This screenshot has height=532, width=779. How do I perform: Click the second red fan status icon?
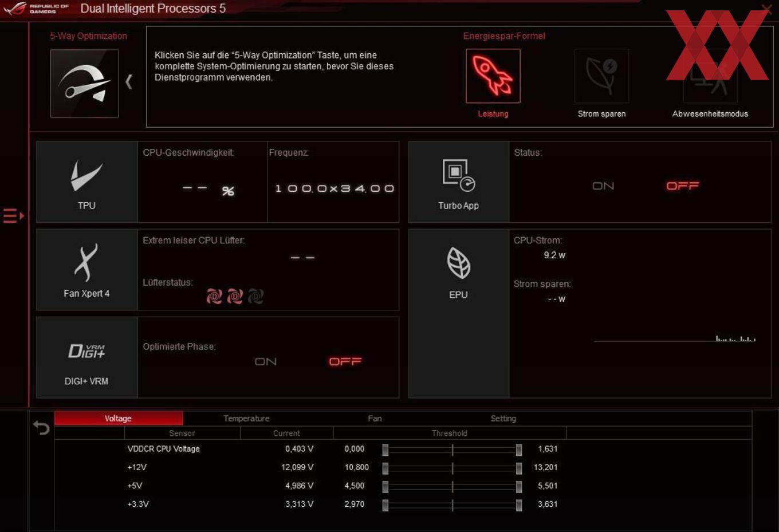(x=235, y=296)
